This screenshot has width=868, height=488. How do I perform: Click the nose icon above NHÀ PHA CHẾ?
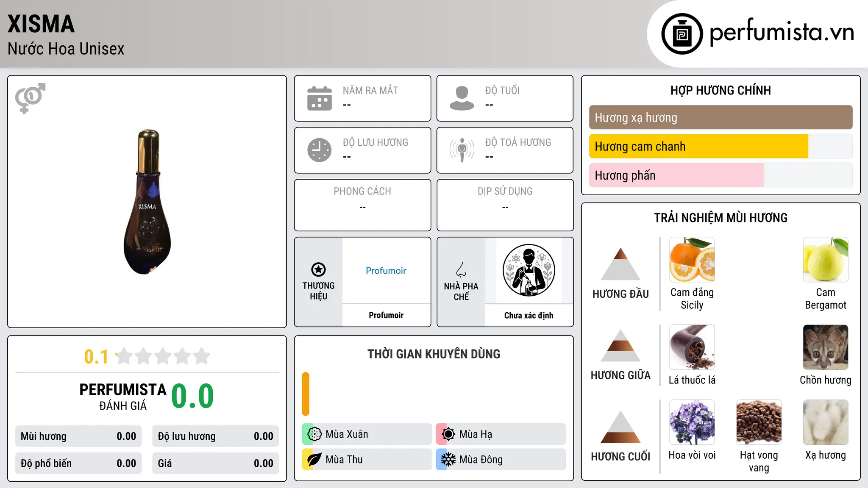click(461, 269)
